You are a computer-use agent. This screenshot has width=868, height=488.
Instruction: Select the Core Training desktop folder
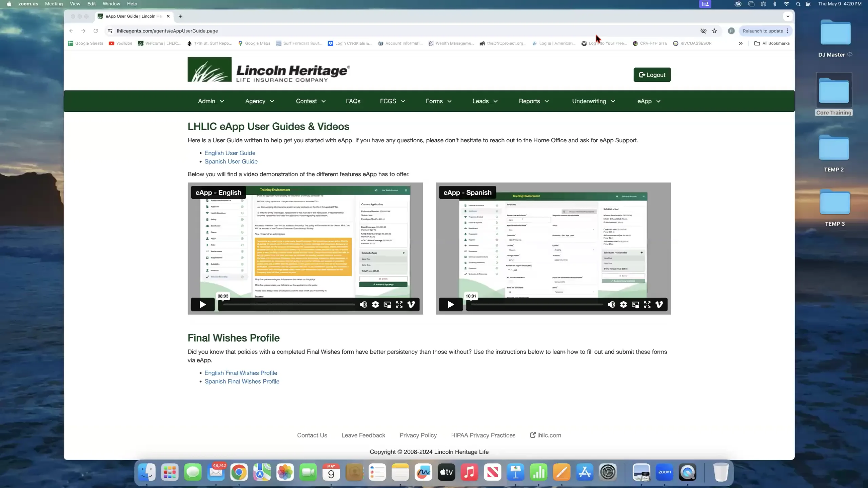(x=834, y=94)
